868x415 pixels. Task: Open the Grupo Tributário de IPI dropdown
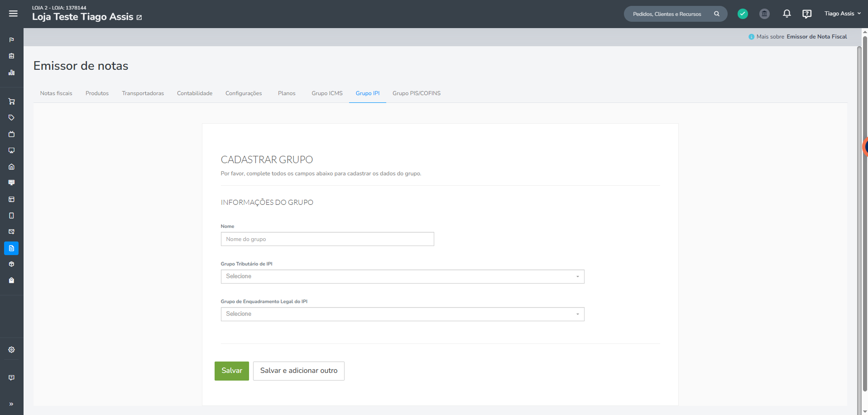pos(403,276)
